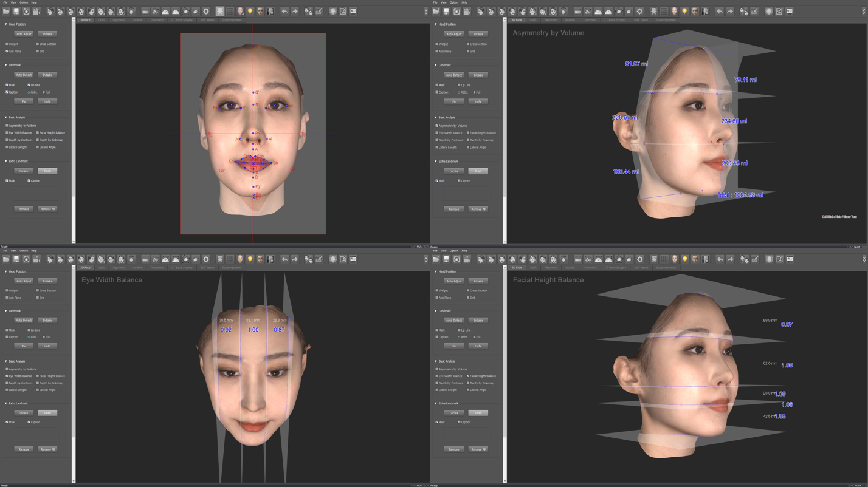Image resolution: width=868 pixels, height=487 pixels.
Task: Collapse Basic Analysis in the Facial Height Balance window
Action: (436, 361)
